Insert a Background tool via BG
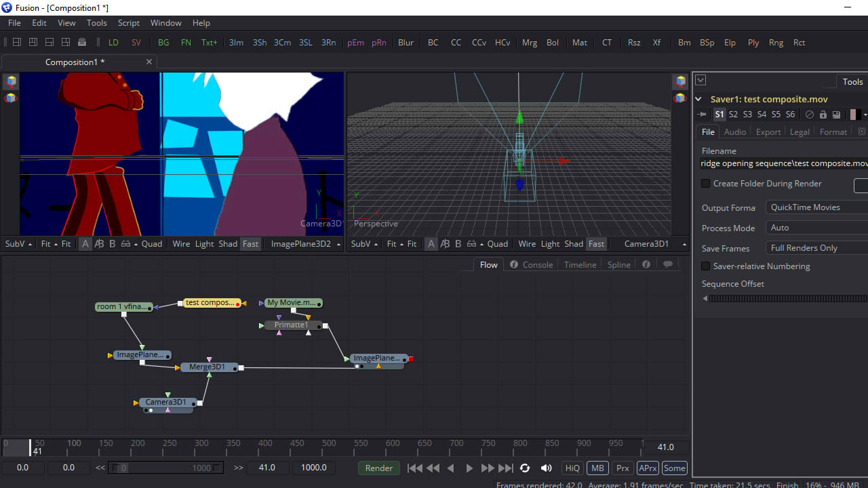 (x=163, y=42)
